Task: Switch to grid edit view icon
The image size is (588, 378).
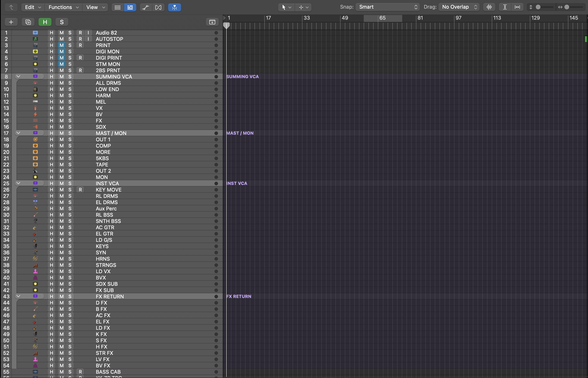Action: (118, 7)
